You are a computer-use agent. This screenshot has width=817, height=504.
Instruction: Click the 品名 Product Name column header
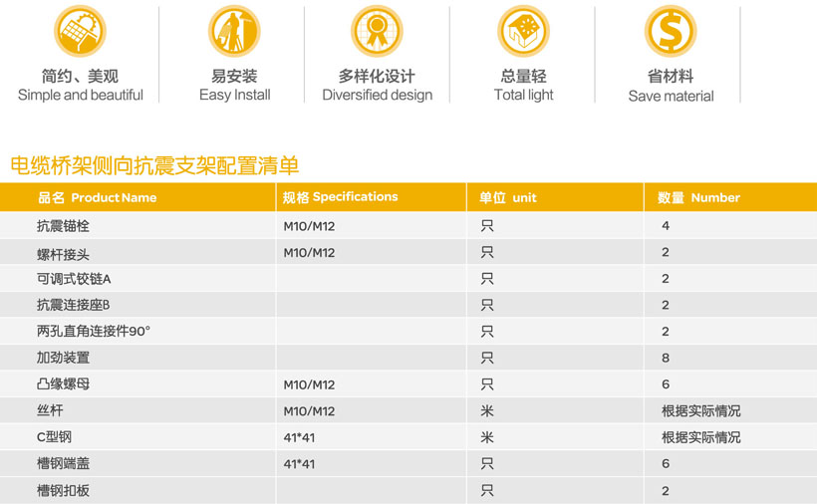click(97, 197)
